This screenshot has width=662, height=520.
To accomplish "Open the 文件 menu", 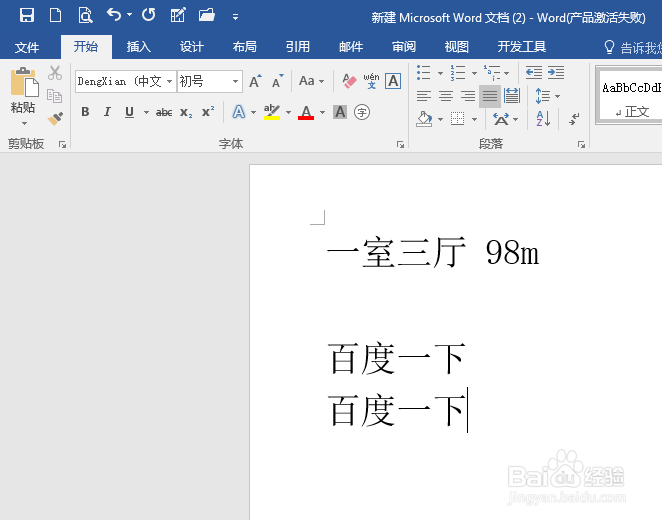I will (x=27, y=47).
